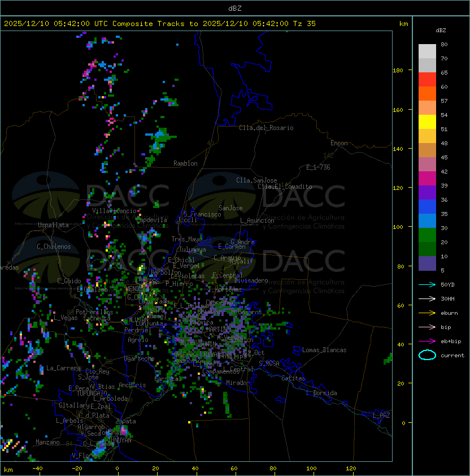This screenshot has width=470, height=476.
Task: Pick the orange 60 dBZ legend swatch
Action: 427,93
